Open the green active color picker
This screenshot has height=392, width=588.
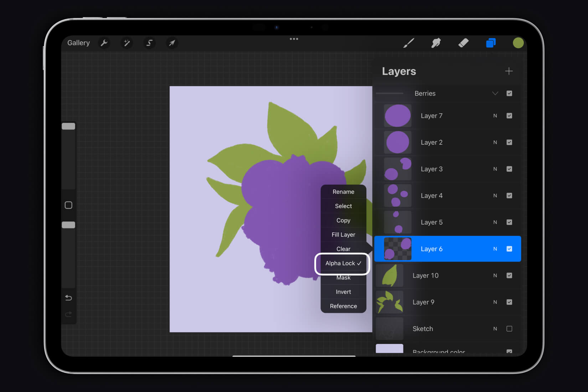518,43
